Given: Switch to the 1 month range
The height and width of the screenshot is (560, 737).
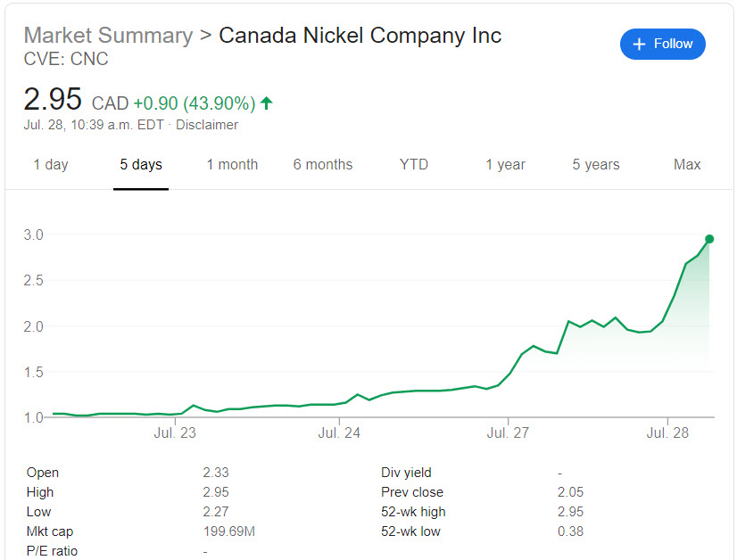Looking at the screenshot, I should click(x=232, y=164).
